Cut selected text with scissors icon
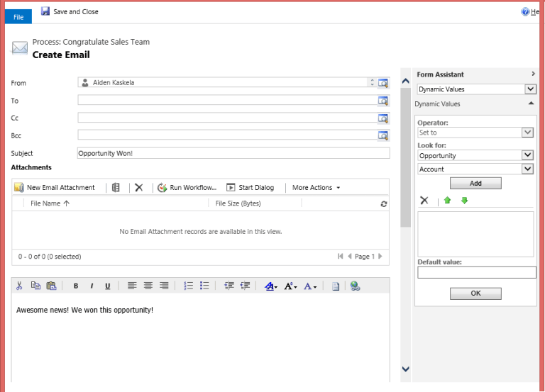545x392 pixels. 19,286
